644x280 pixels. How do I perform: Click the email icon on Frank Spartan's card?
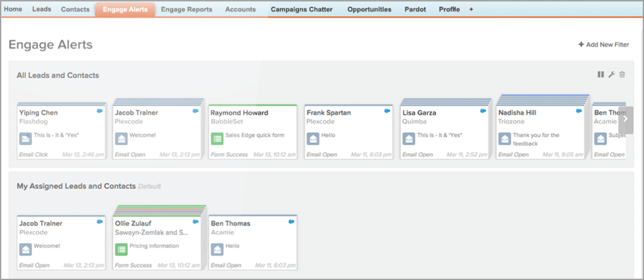(x=313, y=138)
